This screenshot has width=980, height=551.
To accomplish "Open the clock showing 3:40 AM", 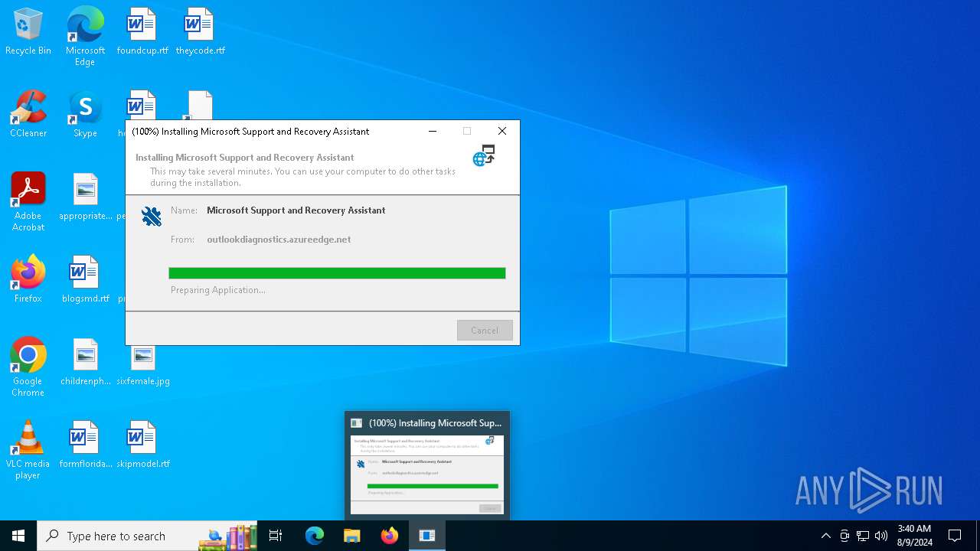I will [x=914, y=536].
